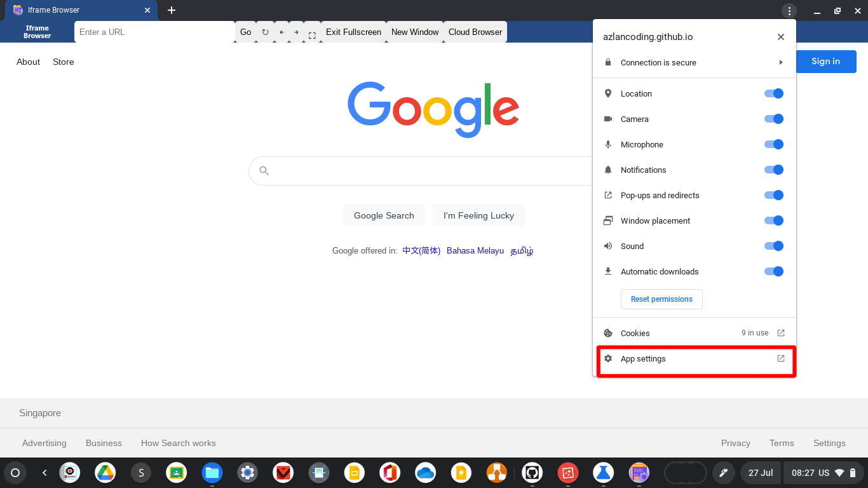Click the Sign in button
This screenshot has height=488, width=868.
(x=826, y=62)
